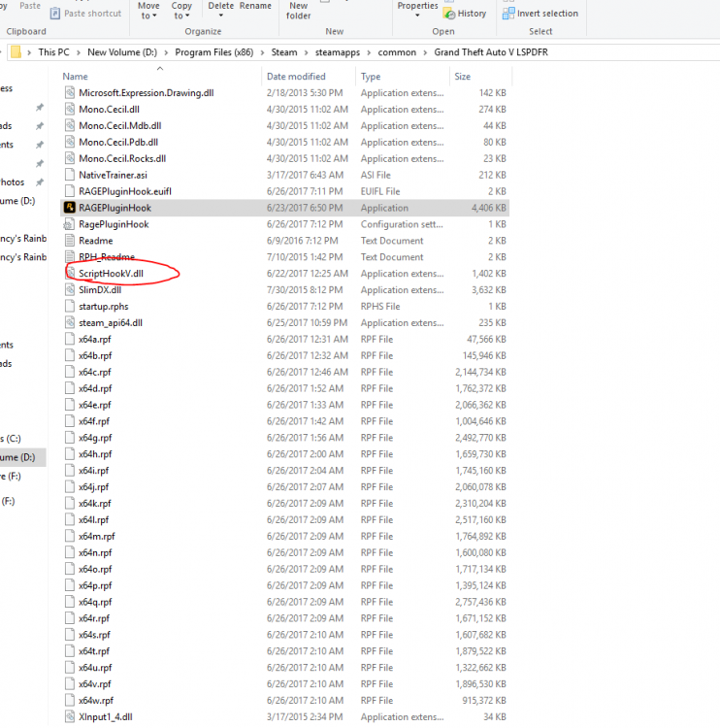Click the x64w.rpf file icon
This screenshot has width=720, height=728.
pyautogui.click(x=70, y=700)
